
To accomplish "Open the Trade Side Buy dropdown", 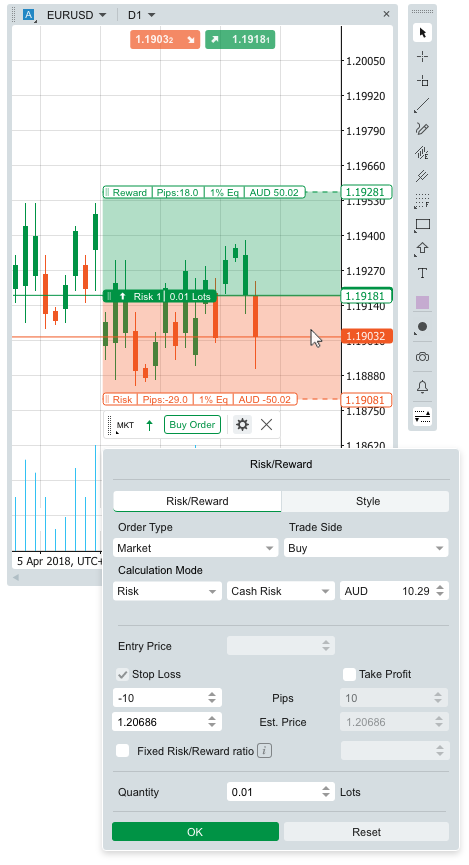I will (x=366, y=548).
